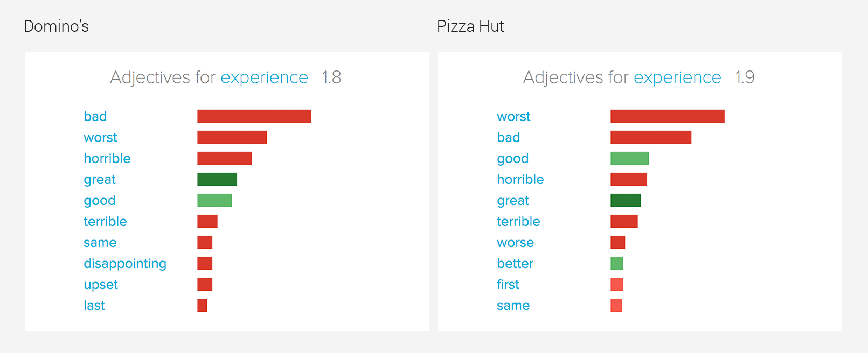This screenshot has height=353, width=868.
Task: Click the light green 'good' bar in Pizza Hut
Action: (629, 158)
